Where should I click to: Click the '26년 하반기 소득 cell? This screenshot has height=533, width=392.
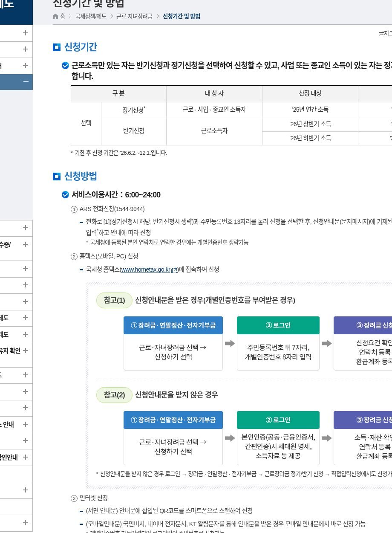[x=310, y=138]
